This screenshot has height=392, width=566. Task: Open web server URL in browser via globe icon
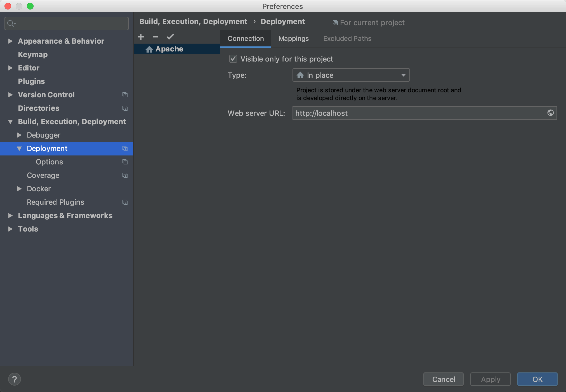pos(550,113)
